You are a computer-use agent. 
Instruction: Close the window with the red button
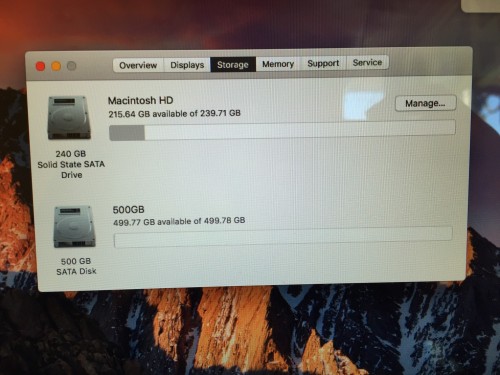point(40,66)
